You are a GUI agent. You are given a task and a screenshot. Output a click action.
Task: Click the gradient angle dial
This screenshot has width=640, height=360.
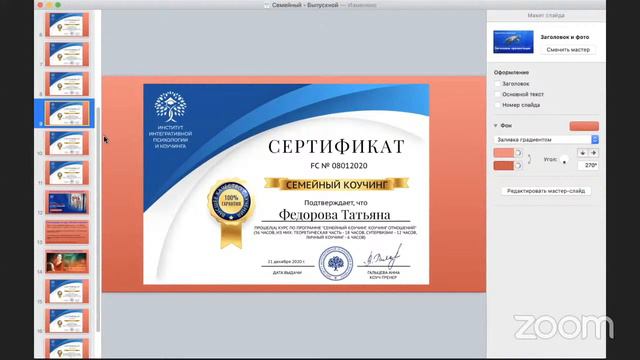564,160
